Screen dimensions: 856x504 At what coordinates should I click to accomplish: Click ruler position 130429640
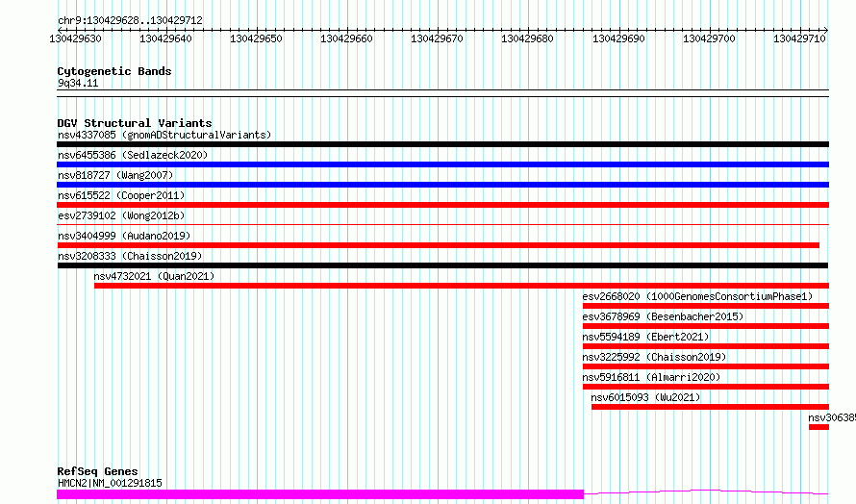(166, 38)
